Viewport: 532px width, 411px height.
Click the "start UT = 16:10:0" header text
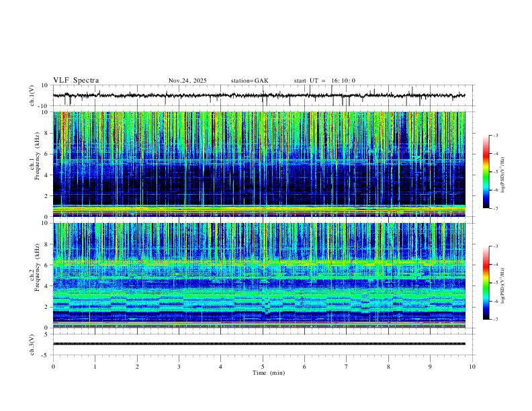(x=324, y=81)
